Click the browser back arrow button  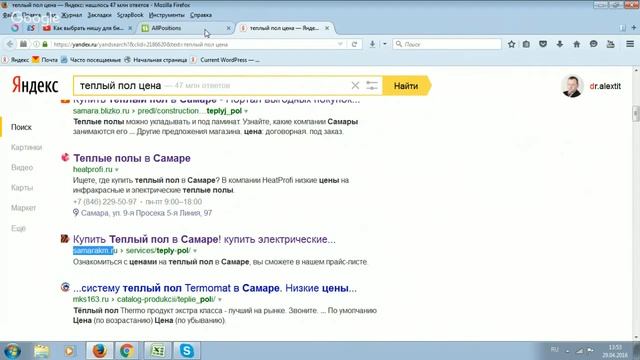click(10, 44)
